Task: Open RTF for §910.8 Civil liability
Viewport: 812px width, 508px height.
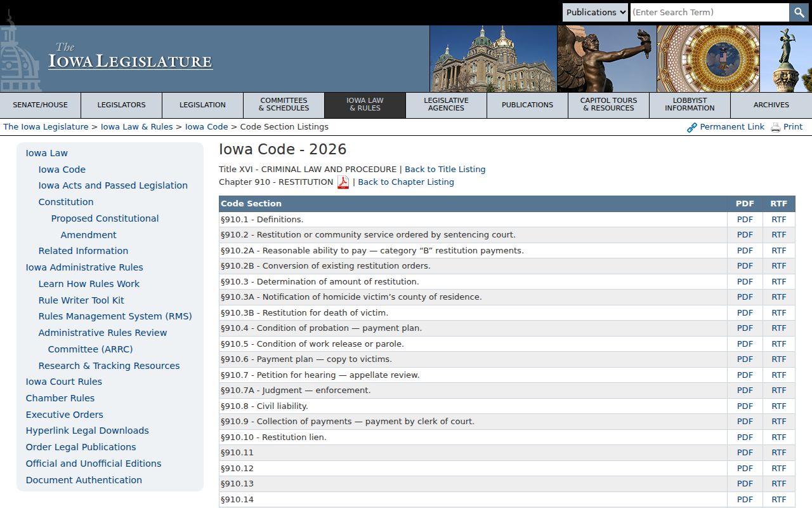Action: click(778, 406)
